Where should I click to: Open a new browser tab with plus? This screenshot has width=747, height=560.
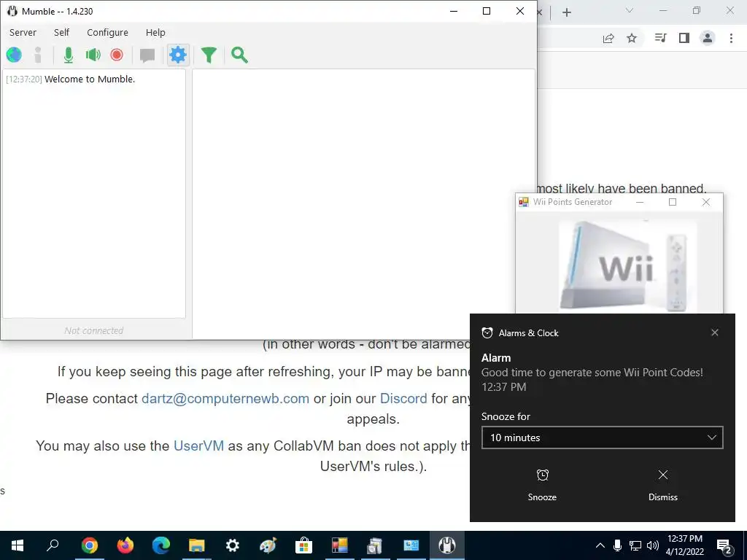566,12
